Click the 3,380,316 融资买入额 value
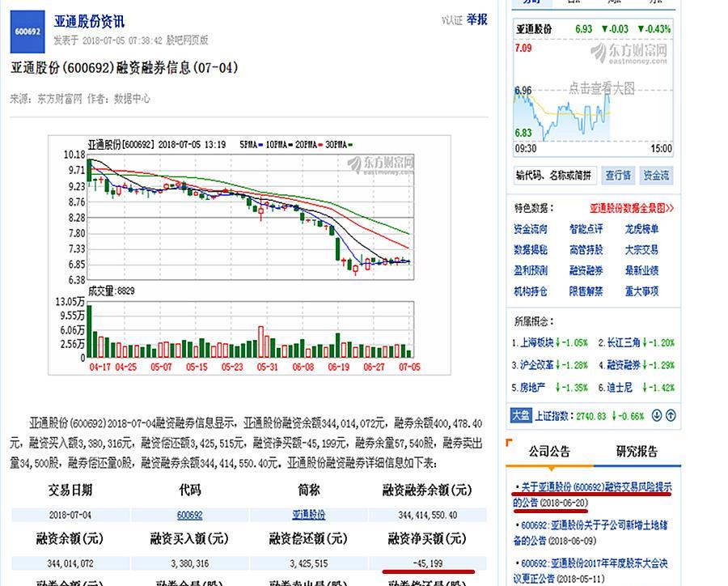The height and width of the screenshot is (586, 728). click(190, 563)
